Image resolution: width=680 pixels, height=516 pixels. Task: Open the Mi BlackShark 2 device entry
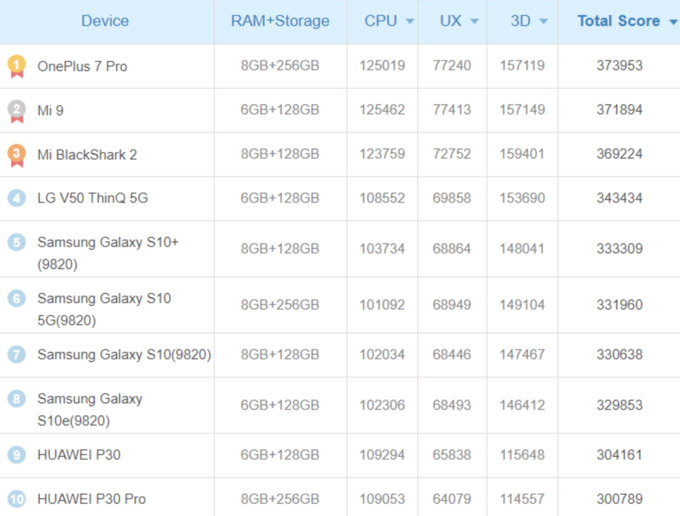point(87,155)
